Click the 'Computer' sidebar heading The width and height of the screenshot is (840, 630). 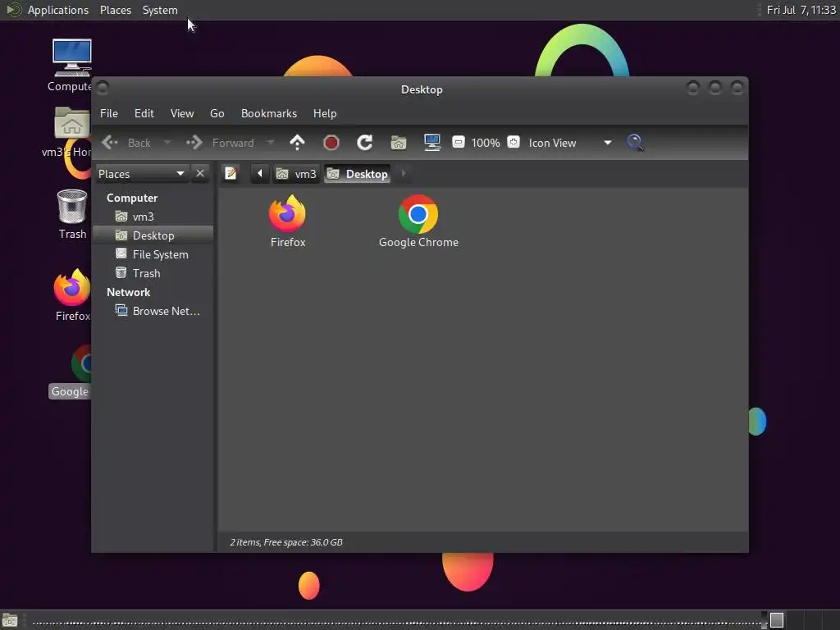[x=132, y=198]
